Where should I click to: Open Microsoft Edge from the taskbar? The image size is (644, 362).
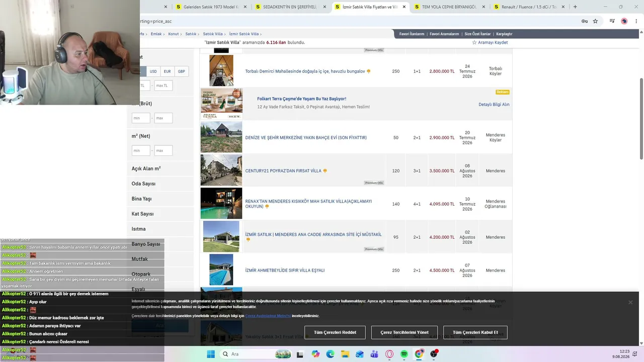click(x=330, y=354)
